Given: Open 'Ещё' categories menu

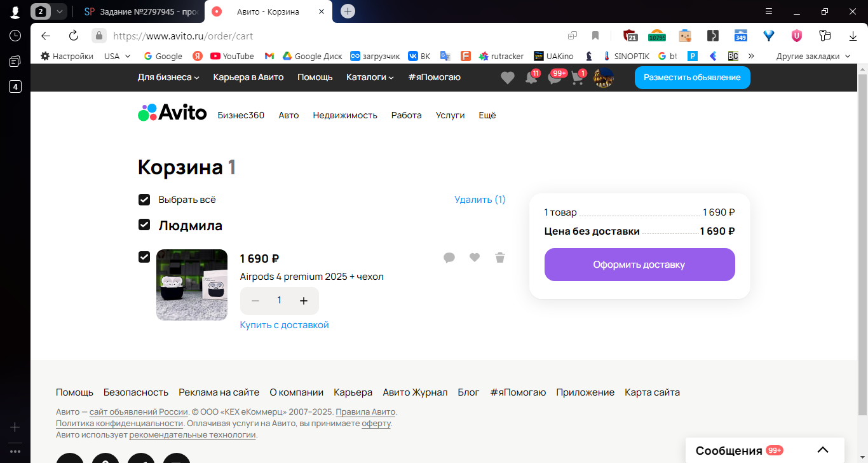Looking at the screenshot, I should coord(487,115).
